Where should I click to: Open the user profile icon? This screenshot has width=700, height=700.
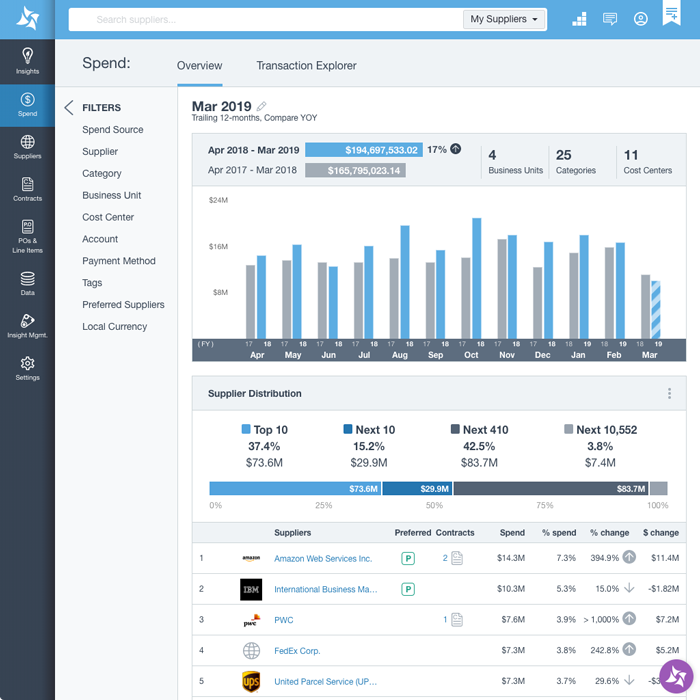[641, 19]
